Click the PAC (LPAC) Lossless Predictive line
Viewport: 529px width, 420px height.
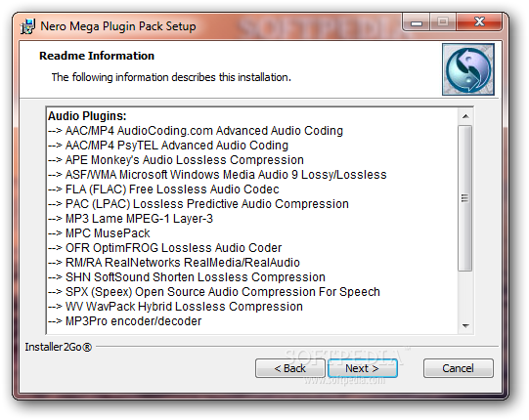click(198, 204)
